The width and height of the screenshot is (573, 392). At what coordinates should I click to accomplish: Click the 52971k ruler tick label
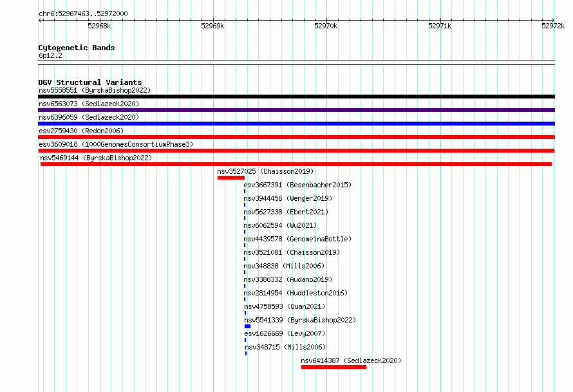pyautogui.click(x=440, y=26)
